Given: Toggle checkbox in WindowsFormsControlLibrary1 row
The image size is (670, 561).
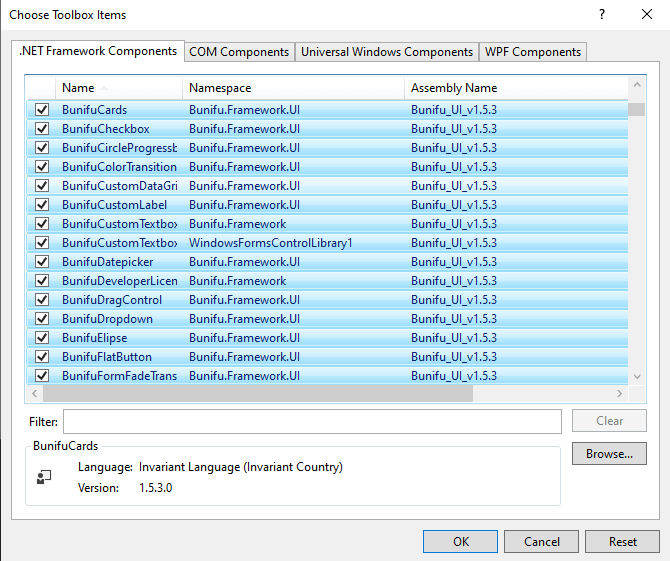Looking at the screenshot, I should click(42, 243).
